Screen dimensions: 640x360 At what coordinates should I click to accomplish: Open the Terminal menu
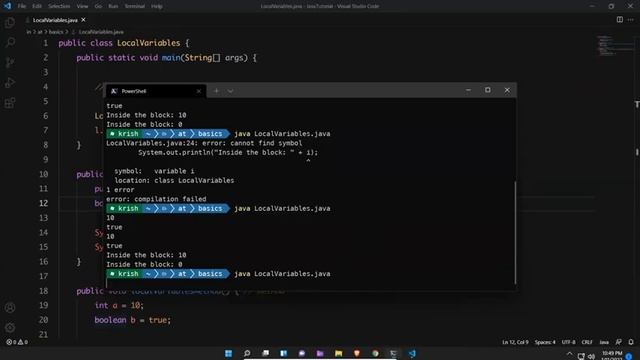(x=135, y=6)
